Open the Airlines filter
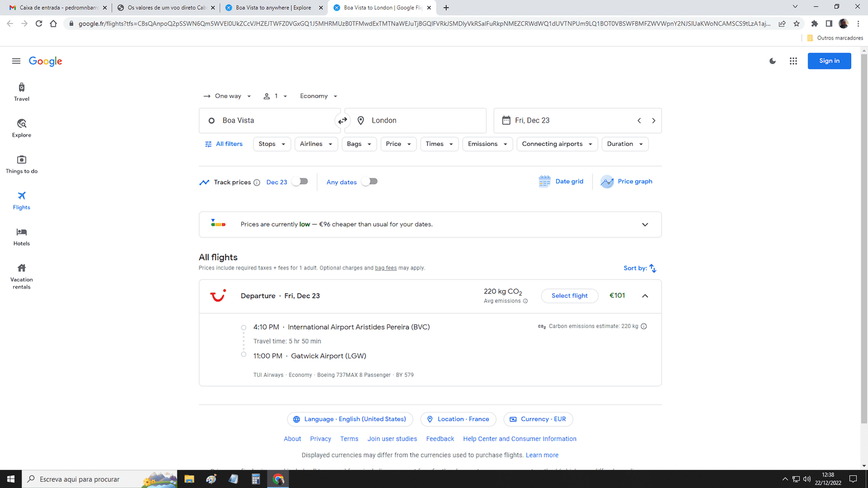868x488 pixels. point(316,144)
